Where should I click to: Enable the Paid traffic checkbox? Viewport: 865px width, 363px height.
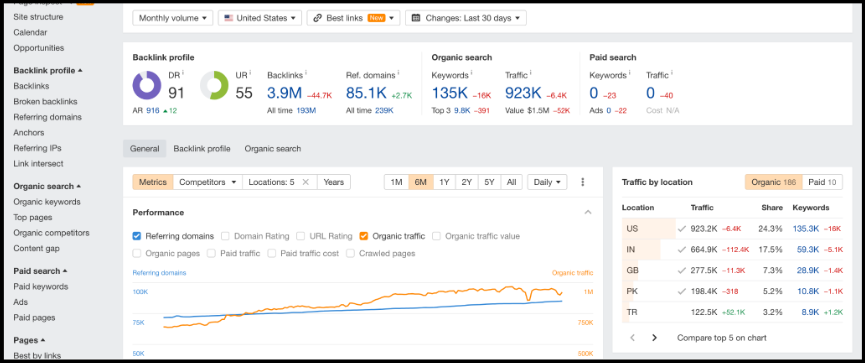(211, 253)
